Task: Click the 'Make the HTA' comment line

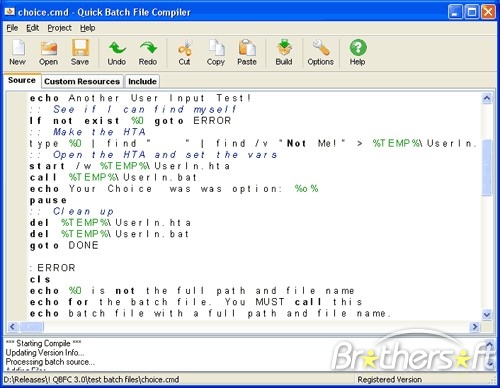Action: 88,132
